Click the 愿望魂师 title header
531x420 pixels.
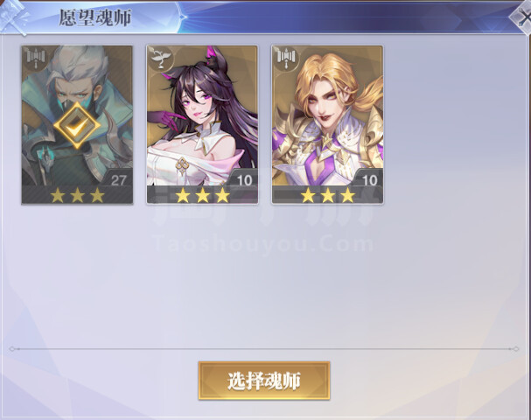95,18
